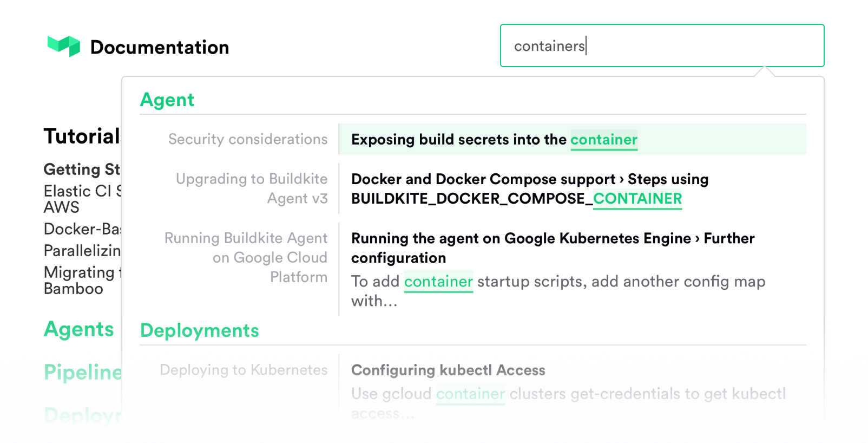Open the Google Kubernetes Engine "Further configuration" result
The height and width of the screenshot is (443, 868).
click(x=552, y=248)
